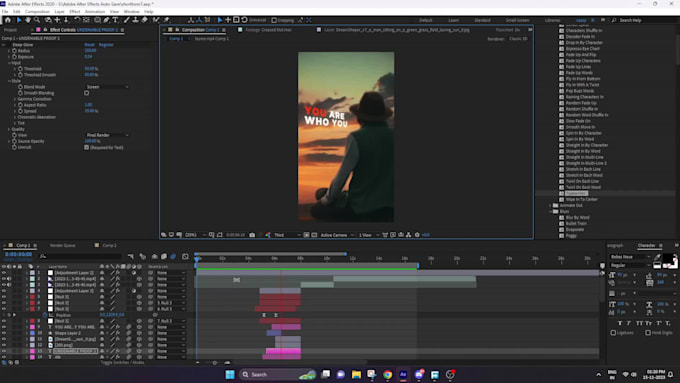Hide the Adjustment Layer 2 eye toggle

[x=4, y=273]
